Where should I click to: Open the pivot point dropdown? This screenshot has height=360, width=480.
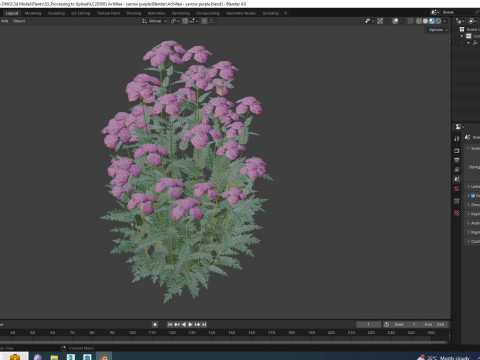click(x=175, y=21)
